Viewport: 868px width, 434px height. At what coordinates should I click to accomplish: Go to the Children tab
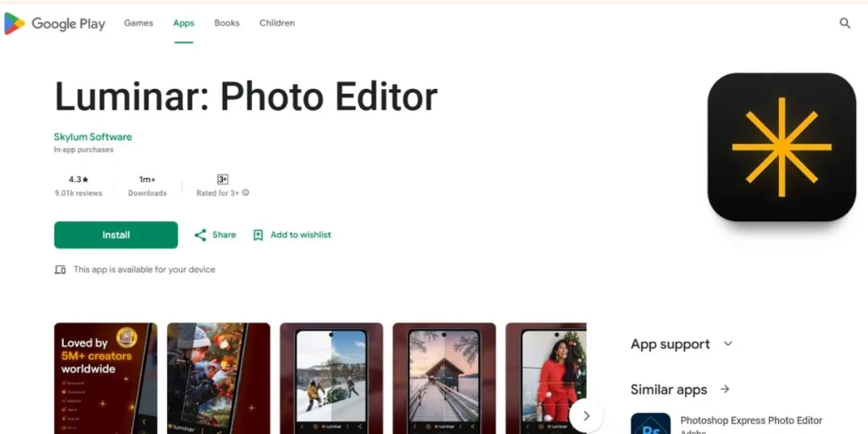277,23
